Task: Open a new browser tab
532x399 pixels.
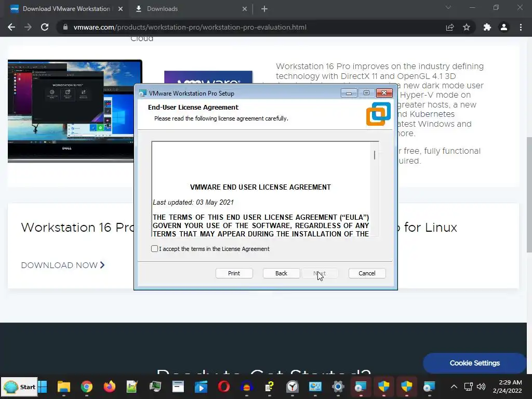Action: 264,9
